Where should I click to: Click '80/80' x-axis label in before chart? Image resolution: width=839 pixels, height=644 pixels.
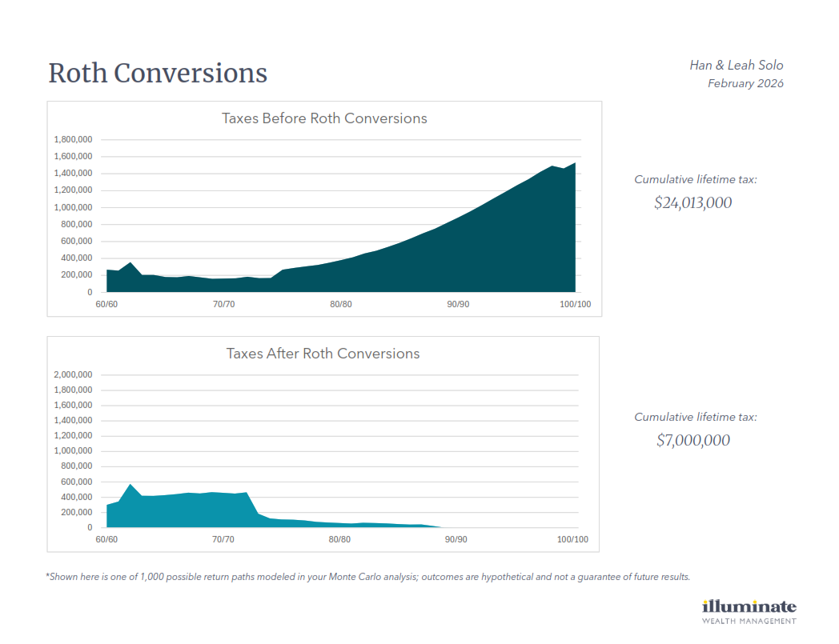(341, 304)
